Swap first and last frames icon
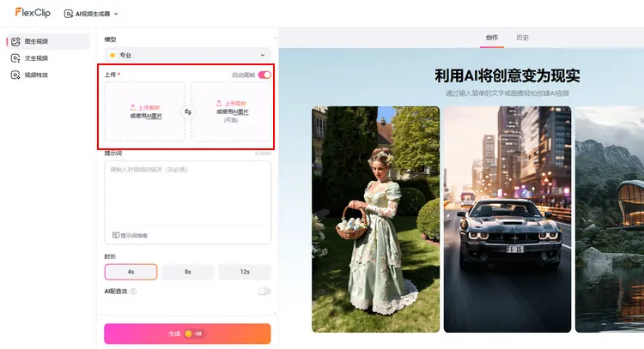This screenshot has height=349, width=644. pos(188,112)
